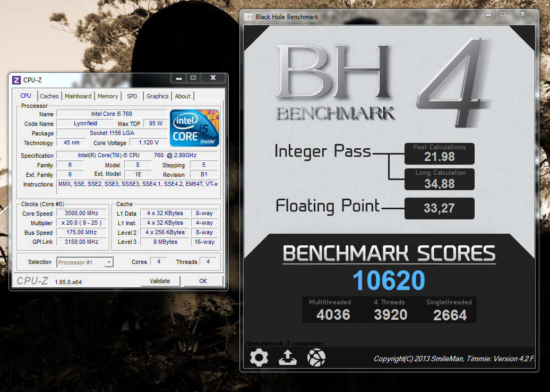Click the Intel Core i5 logo
Screen dimensions: 550x392
pyautogui.click(x=195, y=128)
